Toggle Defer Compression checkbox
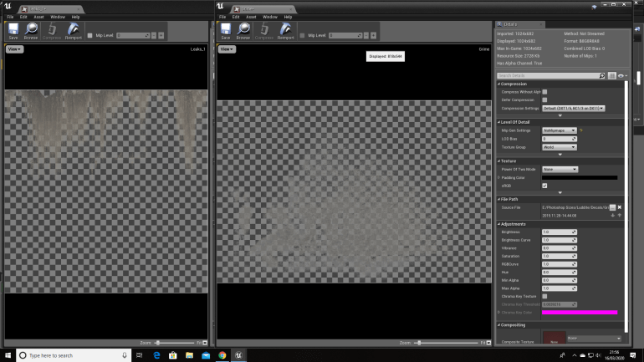Image resolution: width=644 pixels, height=362 pixels. coord(544,99)
